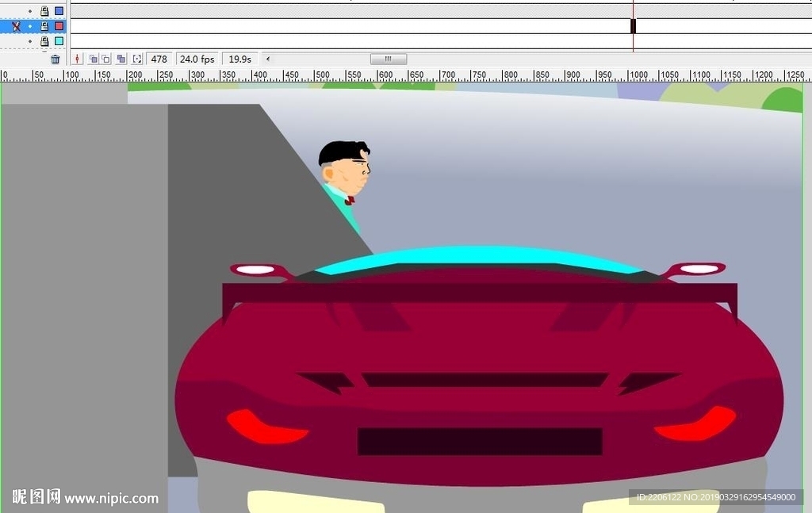Click timeline scrollbar left arrow

[268, 59]
